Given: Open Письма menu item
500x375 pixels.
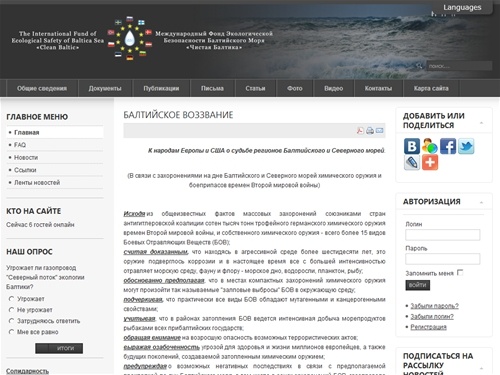Looking at the screenshot, I should tap(212, 88).
